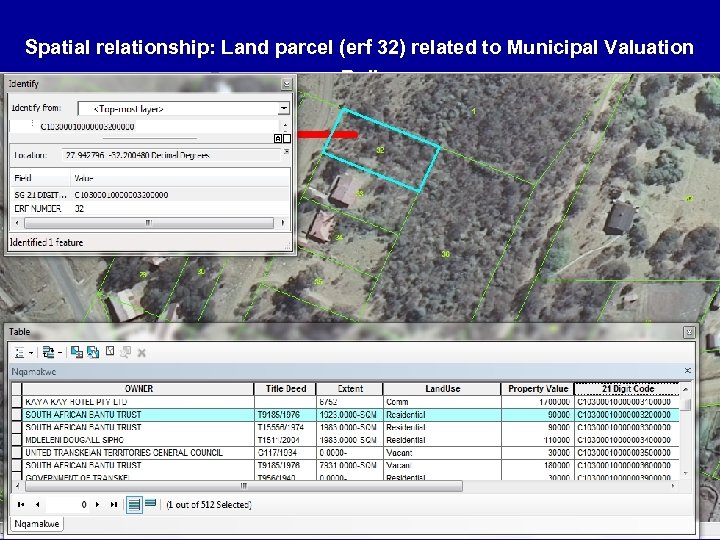Click the Value column header in Identify
The height and width of the screenshot is (540, 720).
pos(180,178)
